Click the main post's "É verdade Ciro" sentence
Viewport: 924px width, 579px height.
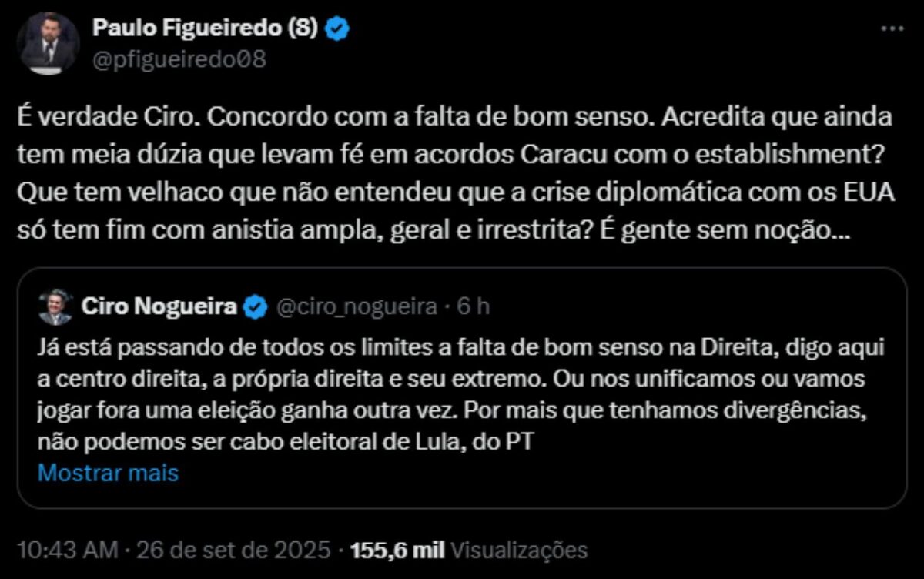tap(109, 119)
